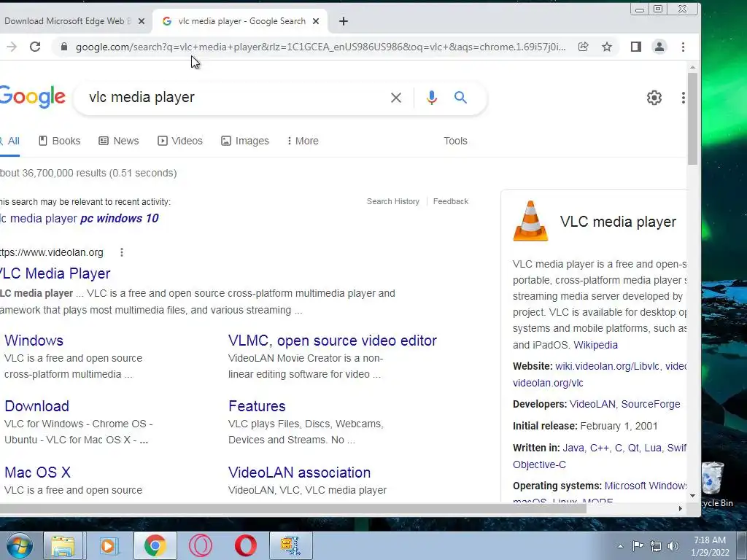Open the Chrome profile avatar
747x560 pixels.
point(659,47)
